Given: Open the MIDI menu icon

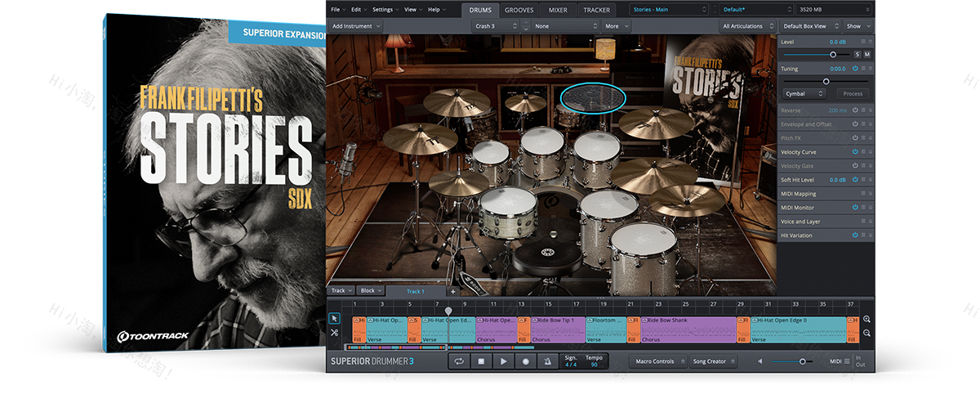Looking at the screenshot, I should point(847,361).
